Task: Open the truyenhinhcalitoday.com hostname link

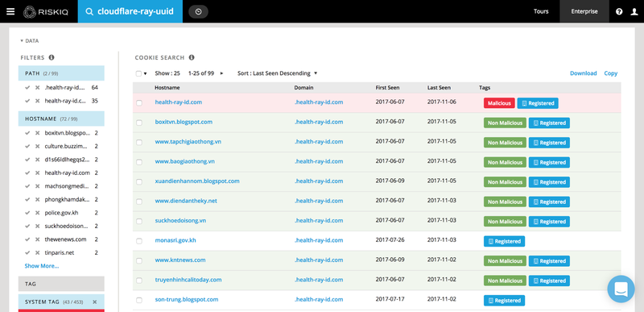Action: [188, 280]
